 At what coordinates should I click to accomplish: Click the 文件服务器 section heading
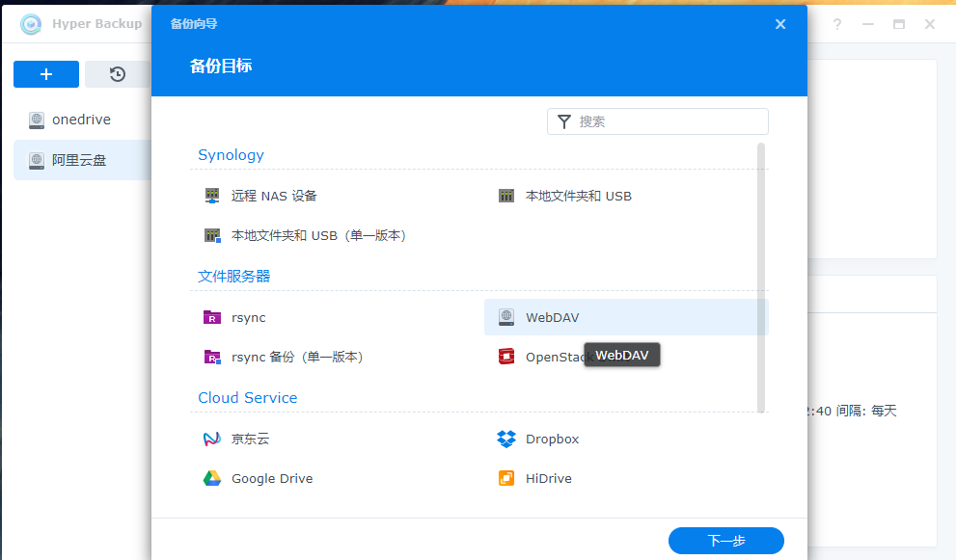tap(234, 276)
